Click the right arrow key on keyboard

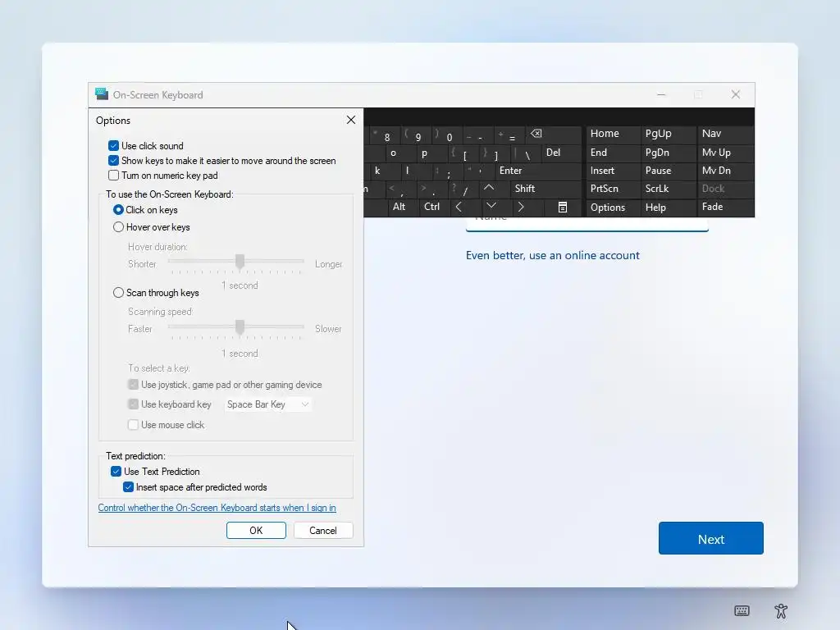click(x=521, y=207)
